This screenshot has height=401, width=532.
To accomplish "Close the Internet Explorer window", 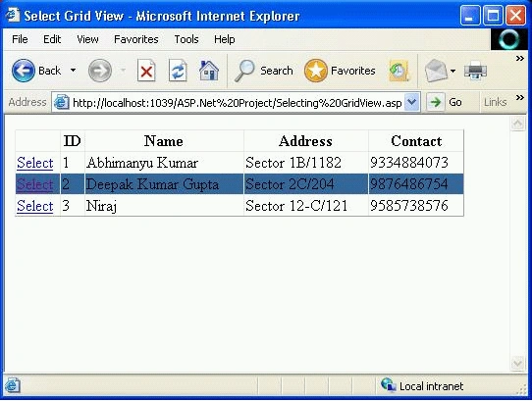I will (x=515, y=16).
